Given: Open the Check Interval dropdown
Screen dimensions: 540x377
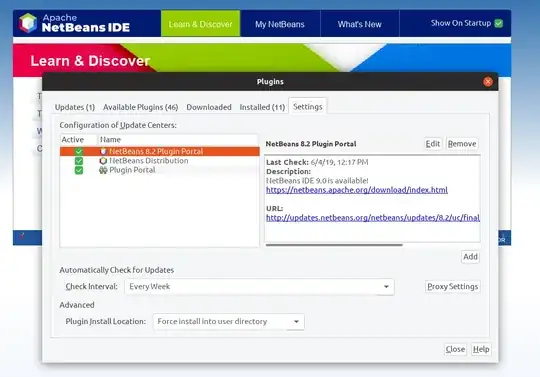Looking at the screenshot, I should click(259, 287).
